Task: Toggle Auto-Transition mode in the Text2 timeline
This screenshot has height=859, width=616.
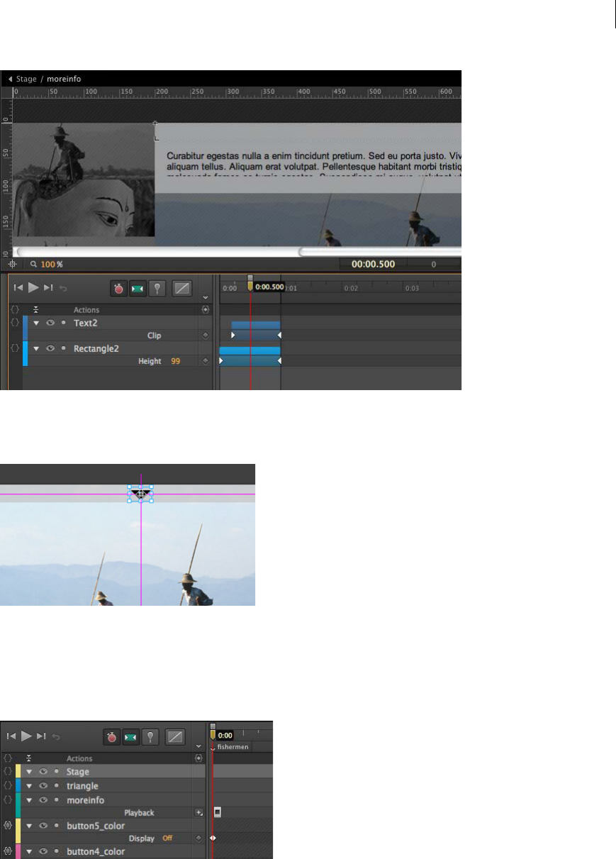Action: click(x=138, y=288)
